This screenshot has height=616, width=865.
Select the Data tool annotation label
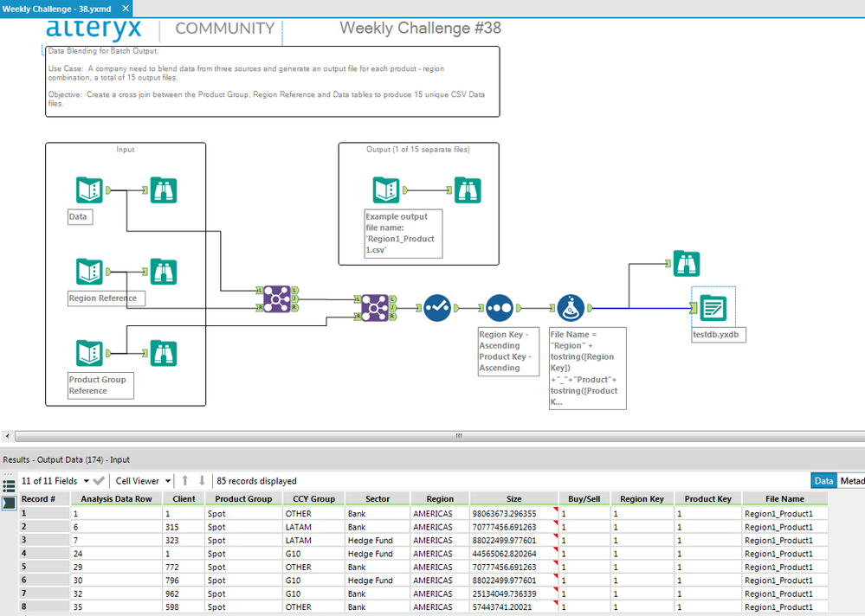pos(80,216)
